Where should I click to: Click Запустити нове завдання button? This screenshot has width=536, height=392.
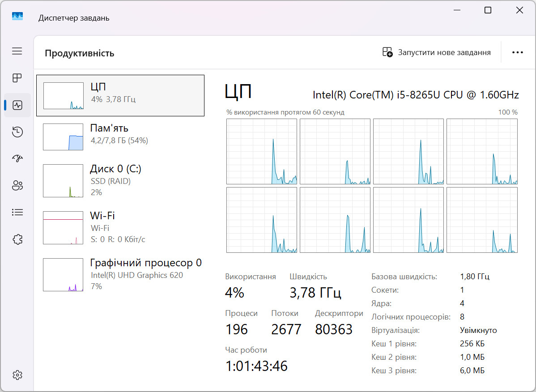437,52
